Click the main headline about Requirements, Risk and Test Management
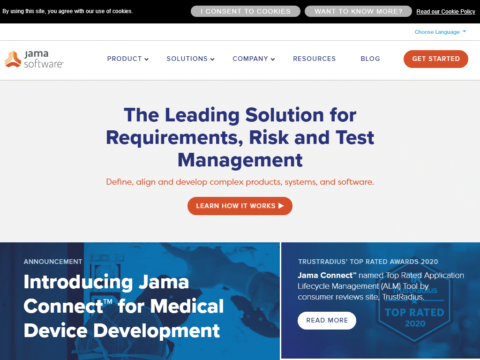 pyautogui.click(x=240, y=137)
